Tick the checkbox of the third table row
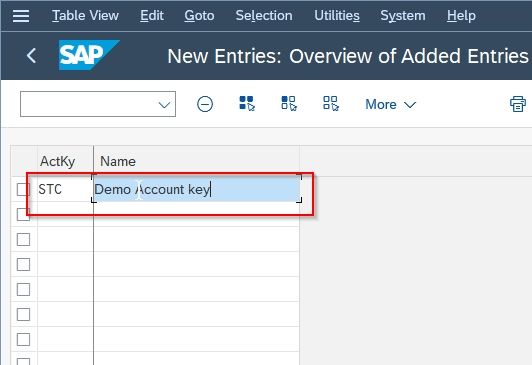 [23, 239]
